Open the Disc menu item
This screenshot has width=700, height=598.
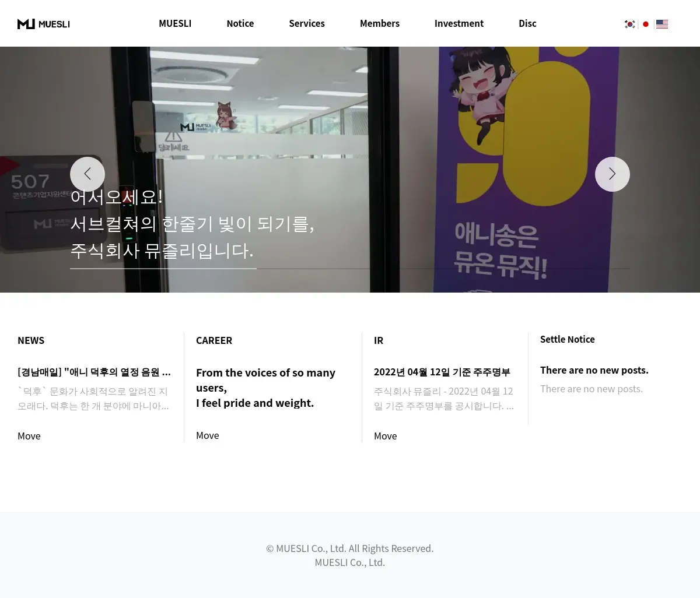pyautogui.click(x=527, y=23)
